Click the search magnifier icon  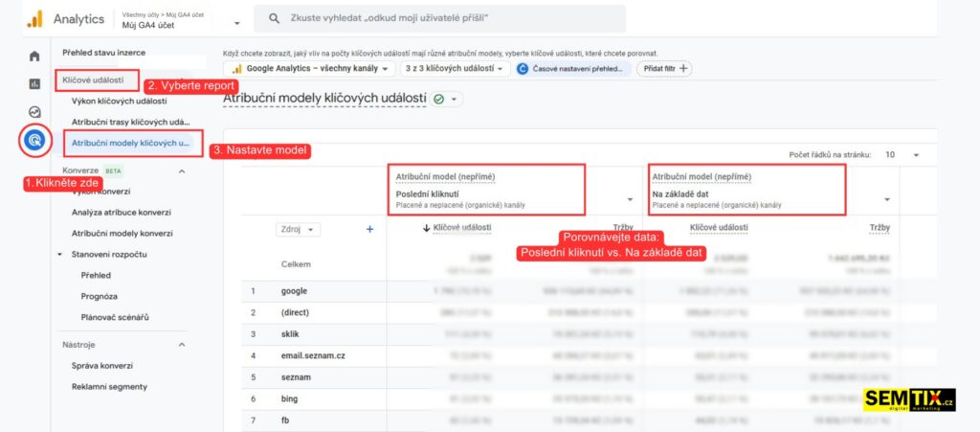pyautogui.click(x=275, y=18)
